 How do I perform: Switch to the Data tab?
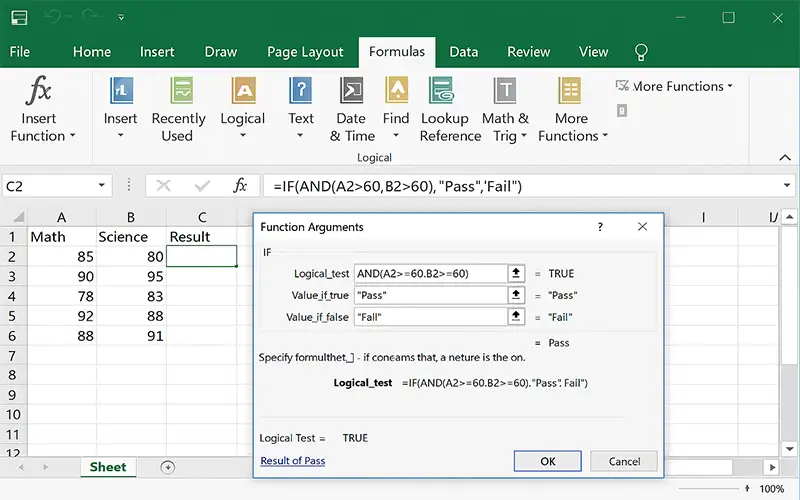pyautogui.click(x=463, y=52)
